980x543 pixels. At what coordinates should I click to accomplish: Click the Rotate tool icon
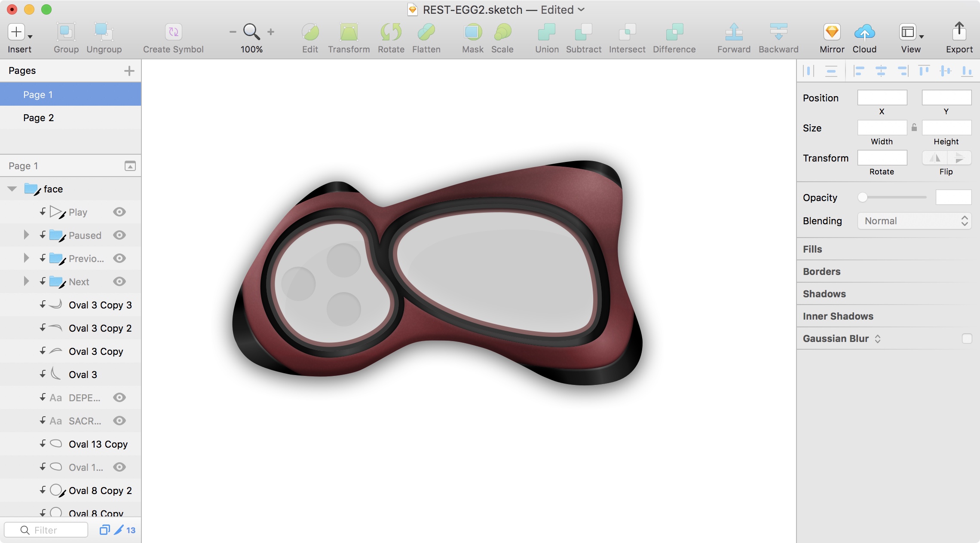click(x=391, y=32)
